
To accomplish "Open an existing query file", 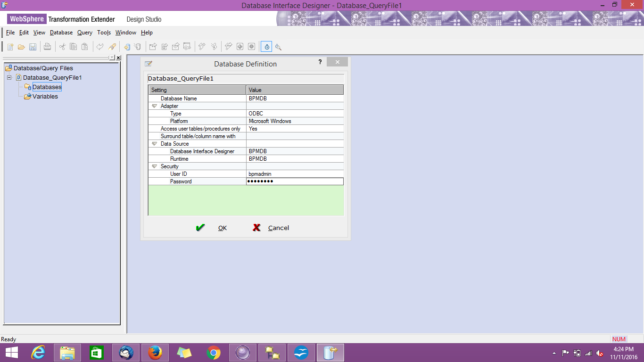I will coord(21,46).
